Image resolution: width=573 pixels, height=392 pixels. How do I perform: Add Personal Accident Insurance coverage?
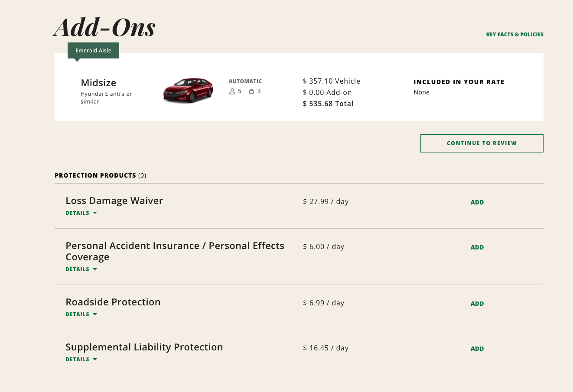(x=477, y=247)
